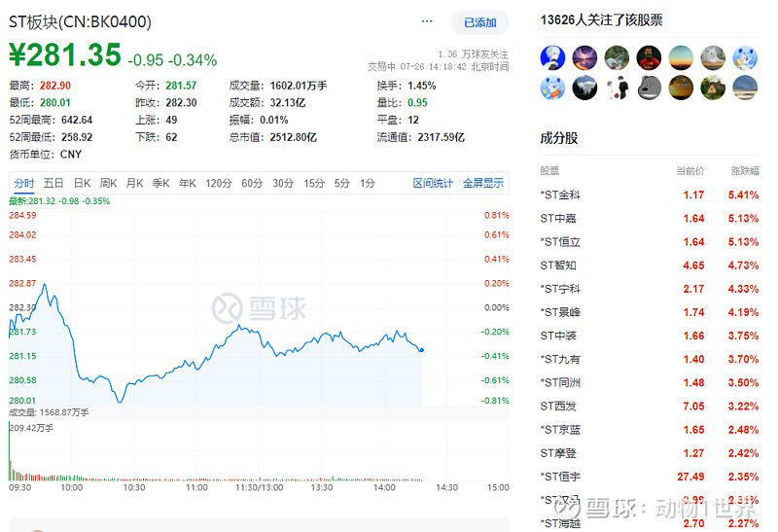Image resolution: width=778 pixels, height=532 pixels.
Task: Click the 换手 1.45% value
Action: point(422,86)
